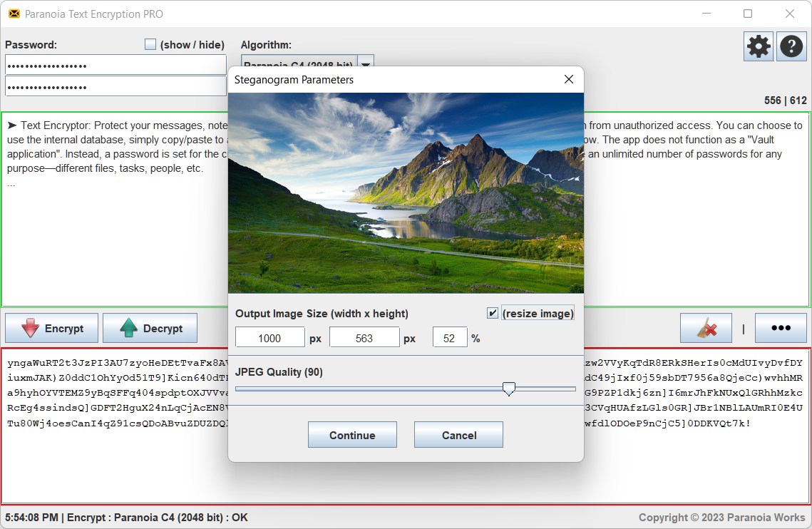Click the mountain landscape preview image
The height and width of the screenshot is (529, 812).
coord(406,197)
